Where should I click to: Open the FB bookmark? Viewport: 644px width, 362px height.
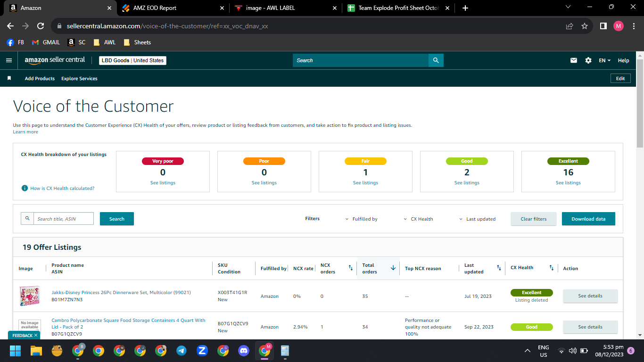(x=16, y=42)
